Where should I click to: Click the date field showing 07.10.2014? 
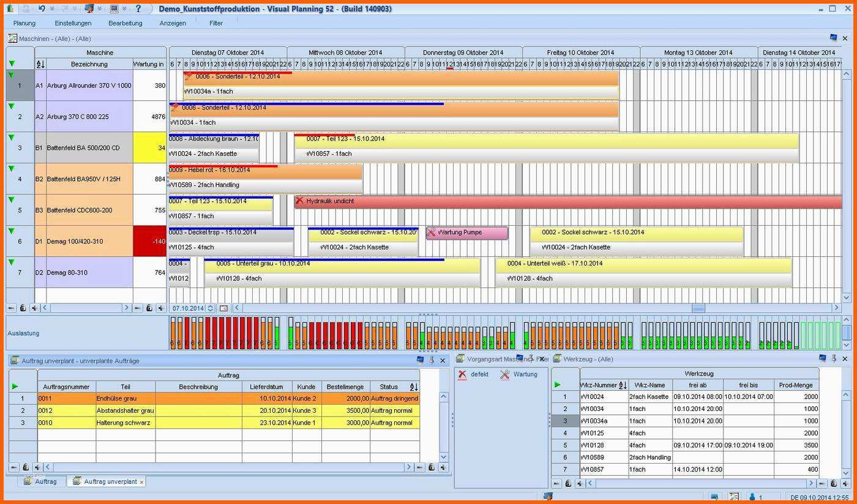(188, 308)
